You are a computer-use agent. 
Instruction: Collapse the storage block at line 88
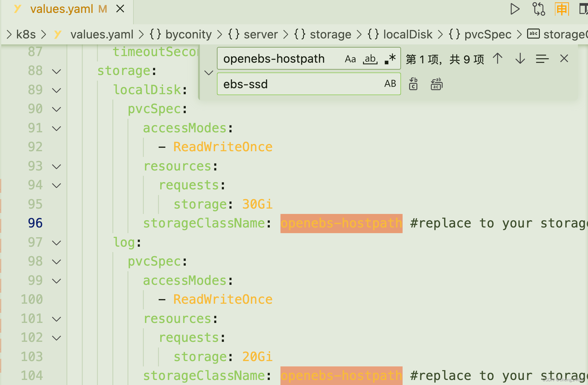[56, 71]
